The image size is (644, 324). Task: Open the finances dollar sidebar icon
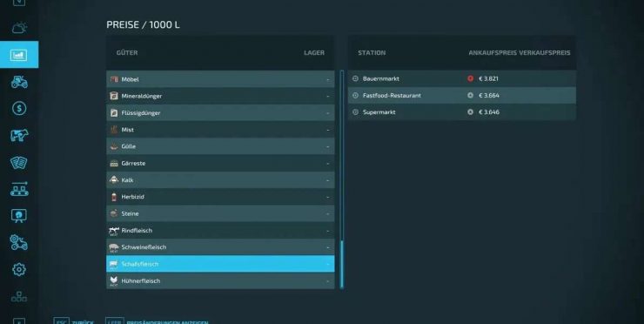click(19, 109)
